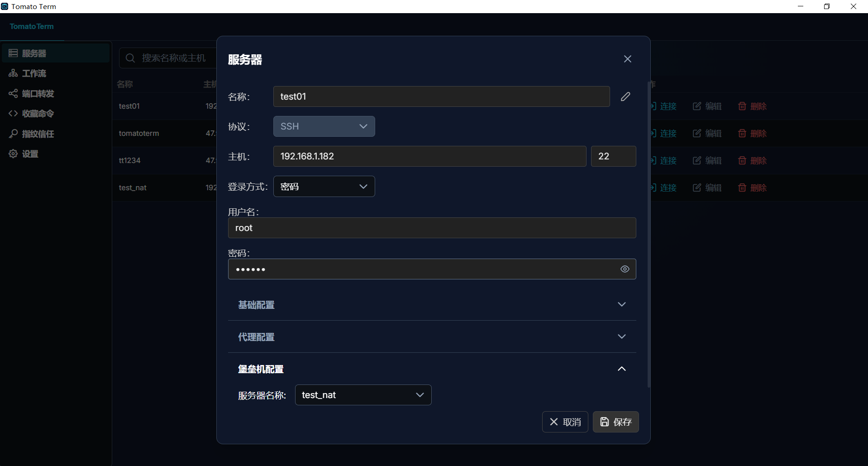Click the 收藏命令 code icon
This screenshot has width=868, height=466.
(13, 114)
